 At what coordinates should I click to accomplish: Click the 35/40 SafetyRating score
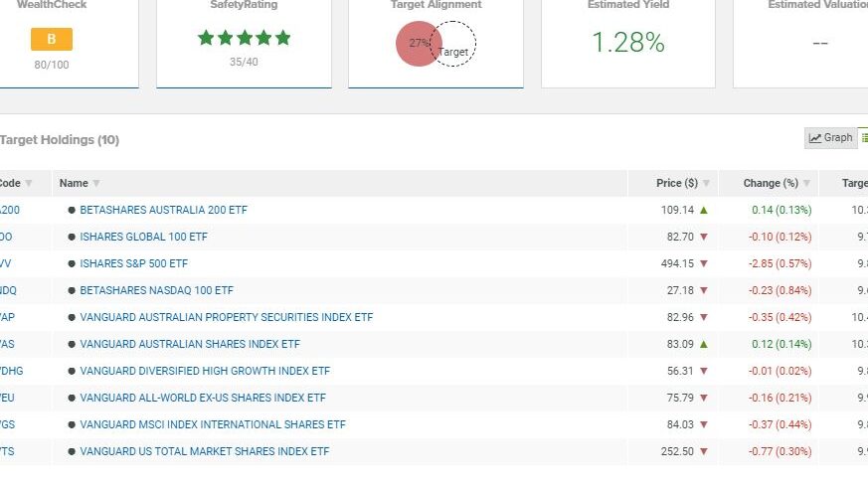pyautogui.click(x=245, y=62)
